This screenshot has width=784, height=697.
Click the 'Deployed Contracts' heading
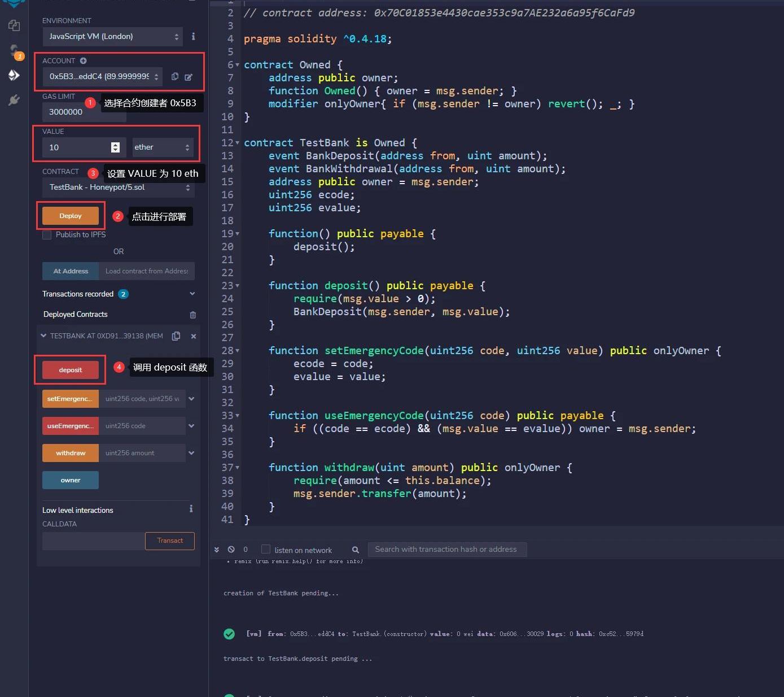(76, 315)
